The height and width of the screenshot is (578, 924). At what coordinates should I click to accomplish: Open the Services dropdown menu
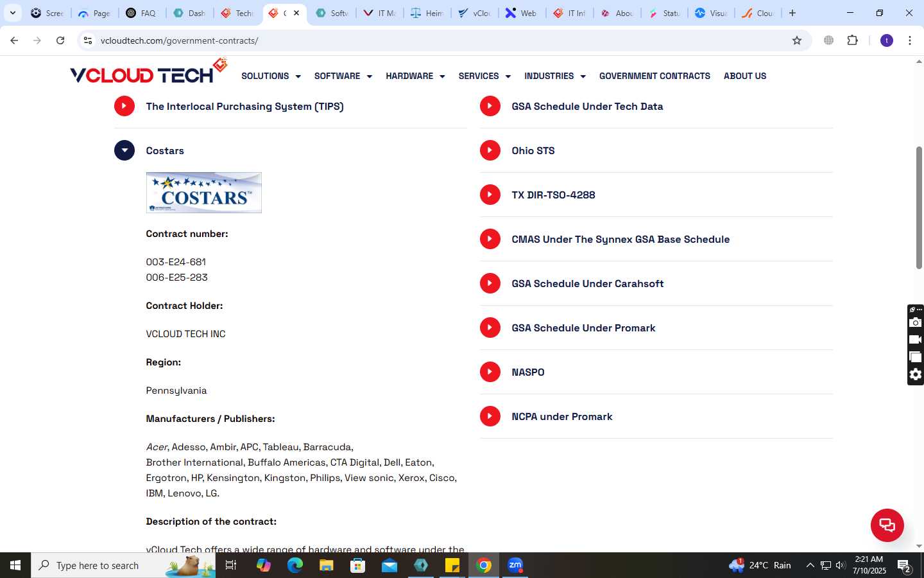pyautogui.click(x=484, y=76)
